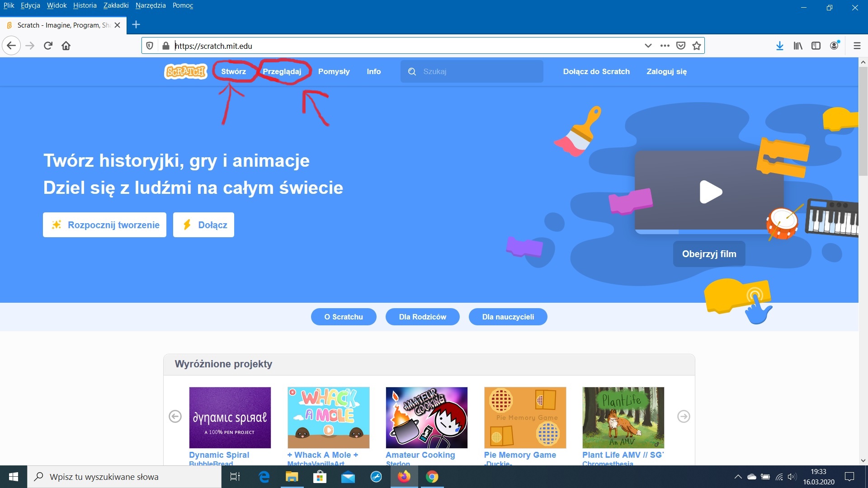
Task: Click the Dołącz button in the hero section
Action: 203,225
